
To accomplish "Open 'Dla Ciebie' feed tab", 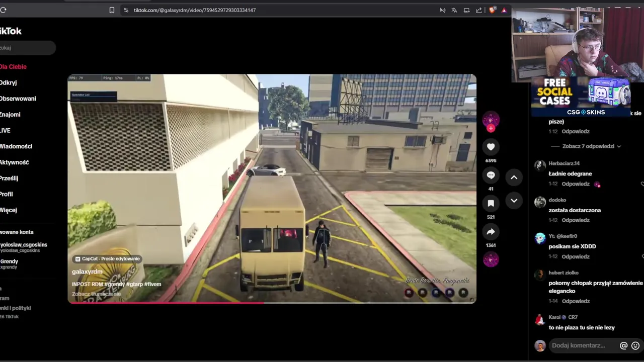I will [x=13, y=67].
